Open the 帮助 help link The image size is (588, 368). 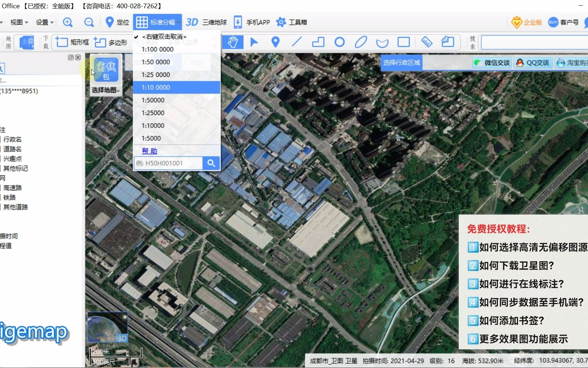pyautogui.click(x=149, y=151)
